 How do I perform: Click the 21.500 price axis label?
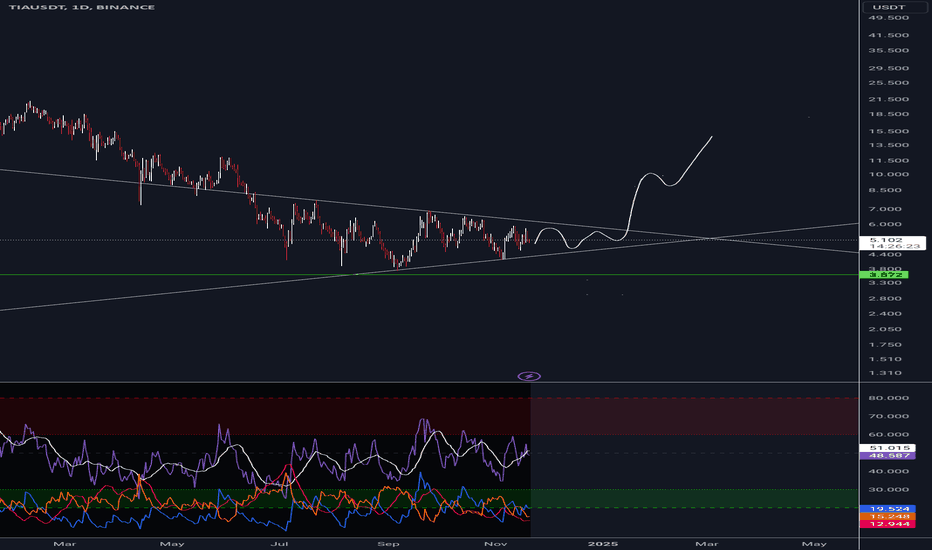(889, 99)
